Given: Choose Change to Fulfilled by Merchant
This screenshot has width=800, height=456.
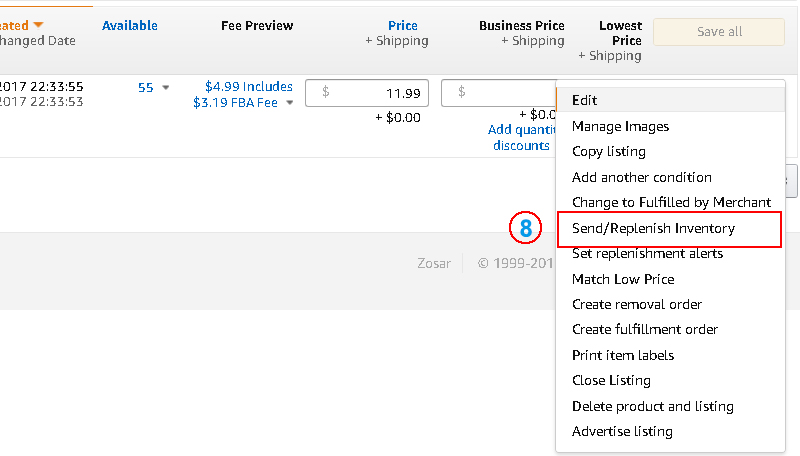Looking at the screenshot, I should (x=671, y=202).
